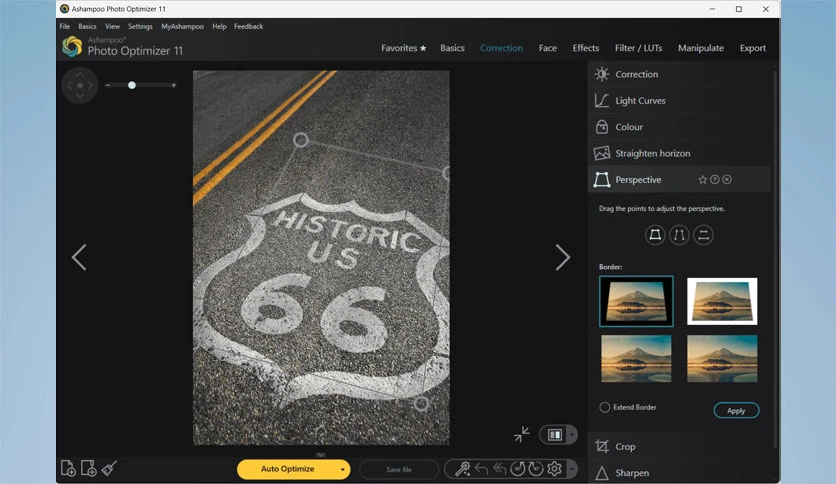836x484 pixels.
Task: Open help for Perspective tool
Action: (715, 180)
